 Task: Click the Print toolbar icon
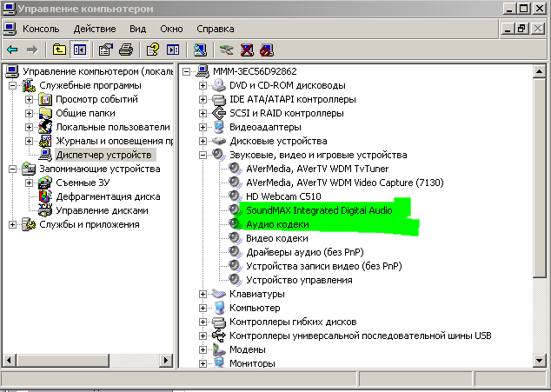pos(126,50)
